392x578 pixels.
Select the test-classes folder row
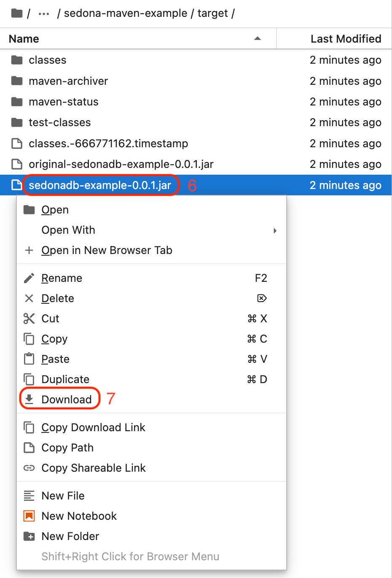click(x=59, y=122)
